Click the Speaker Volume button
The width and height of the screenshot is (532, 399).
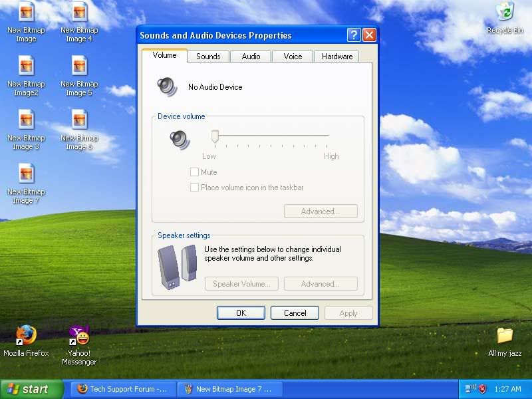[241, 284]
